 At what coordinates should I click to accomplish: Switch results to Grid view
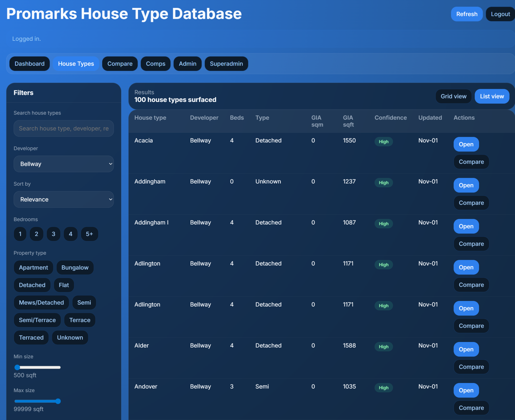click(453, 96)
